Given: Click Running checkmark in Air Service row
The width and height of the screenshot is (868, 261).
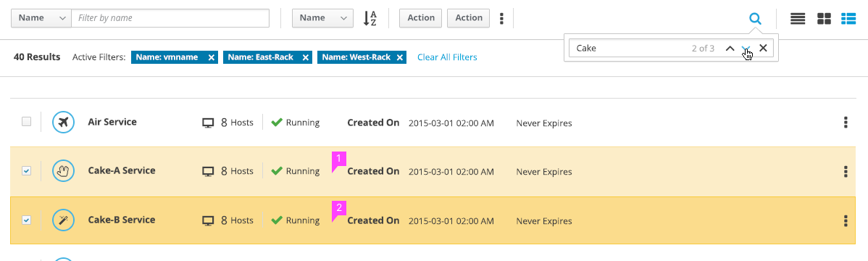Looking at the screenshot, I should coord(277,123).
